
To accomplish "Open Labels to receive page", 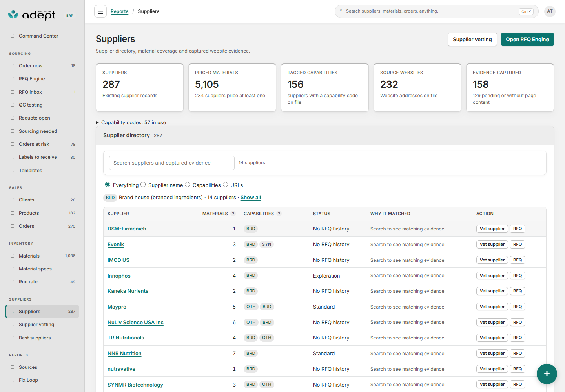I will click(42, 157).
